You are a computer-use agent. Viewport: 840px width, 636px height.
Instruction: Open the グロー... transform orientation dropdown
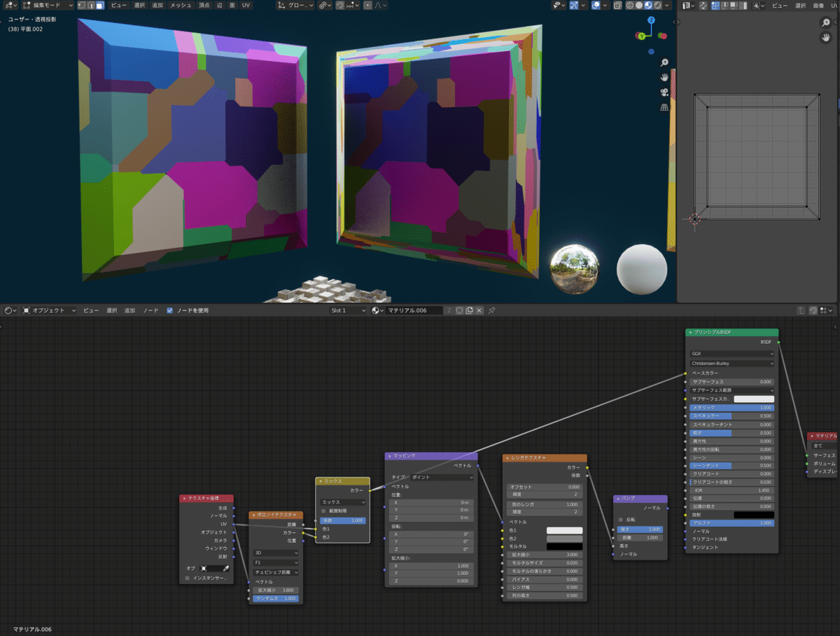(x=295, y=5)
